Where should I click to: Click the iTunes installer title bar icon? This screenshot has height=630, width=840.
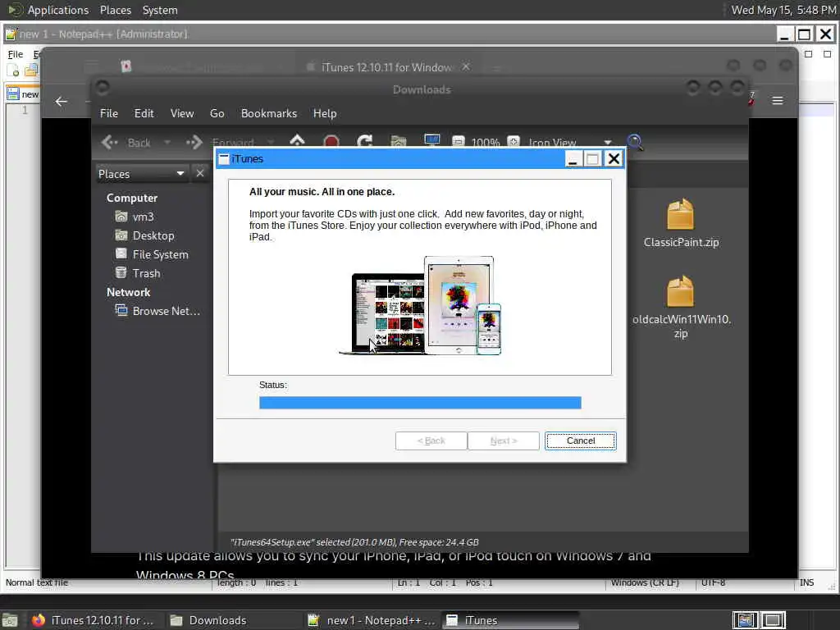point(223,159)
